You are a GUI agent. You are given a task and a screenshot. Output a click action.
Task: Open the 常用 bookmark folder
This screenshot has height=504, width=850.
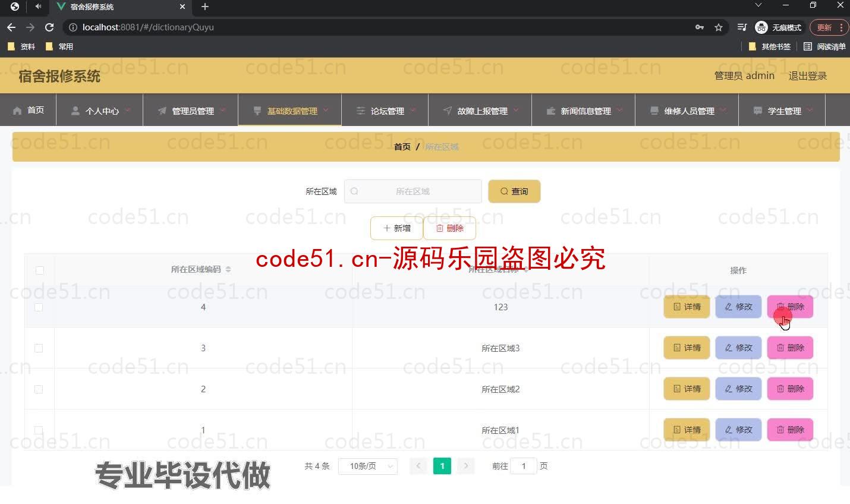point(59,46)
